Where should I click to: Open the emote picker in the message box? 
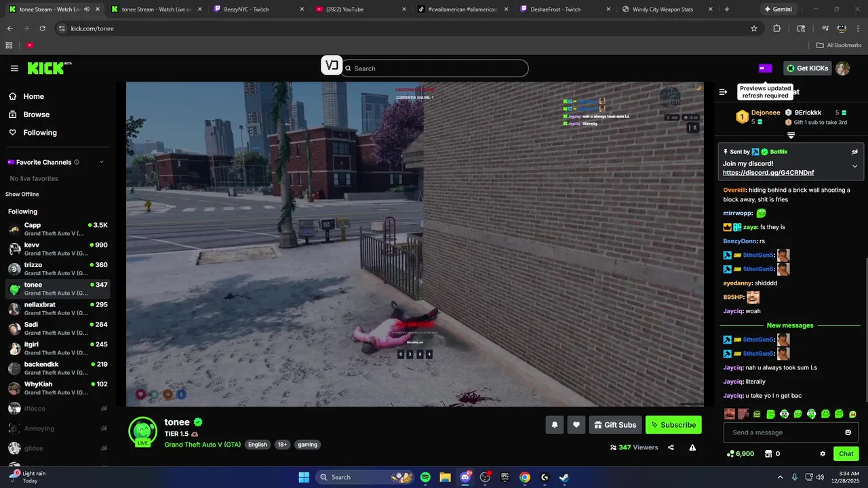(848, 432)
